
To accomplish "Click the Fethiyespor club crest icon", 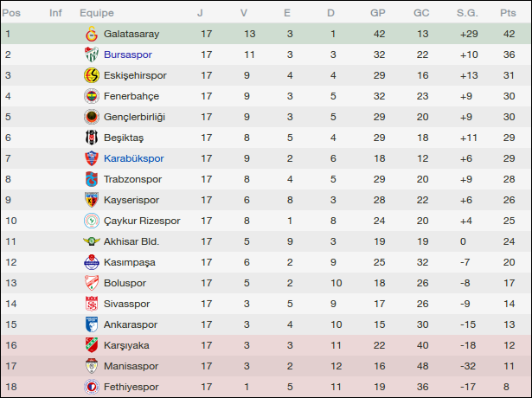I will pyautogui.click(x=90, y=387).
